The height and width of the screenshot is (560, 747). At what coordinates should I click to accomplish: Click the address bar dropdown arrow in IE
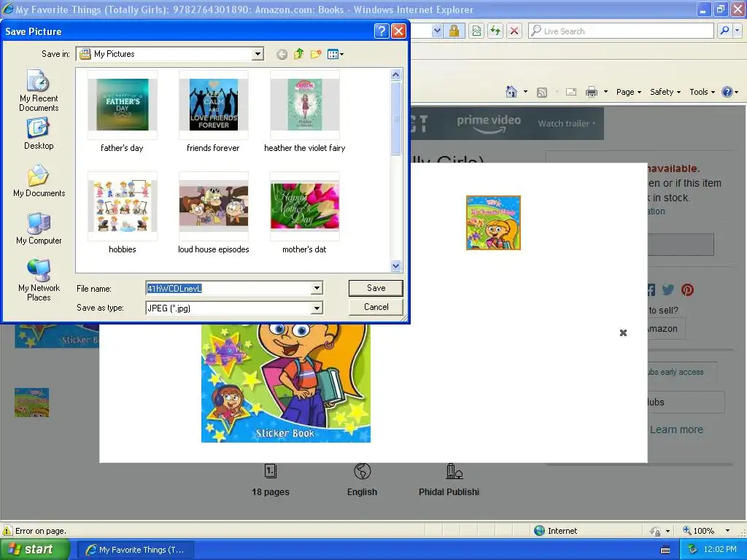[x=437, y=31]
